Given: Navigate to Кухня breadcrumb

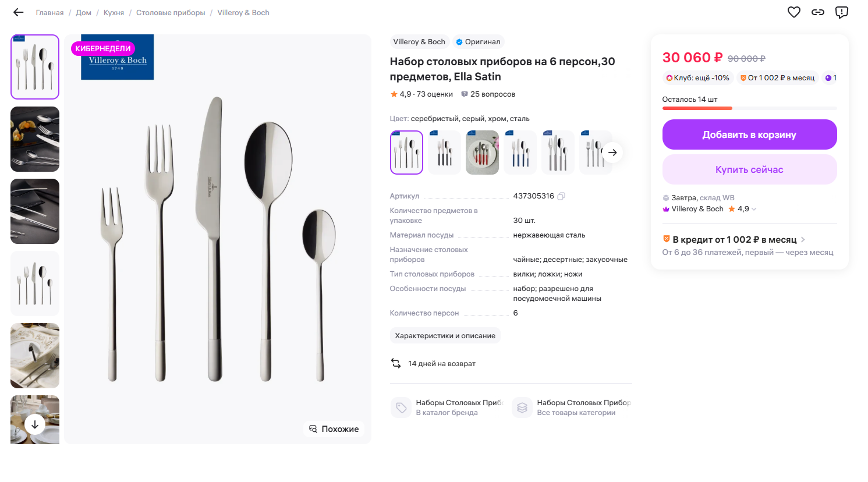Looking at the screenshot, I should [x=114, y=13].
